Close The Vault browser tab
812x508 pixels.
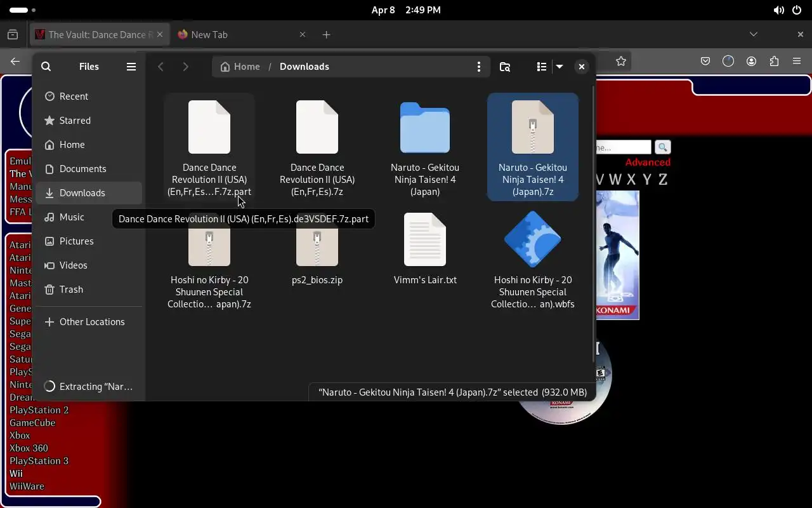pyautogui.click(x=160, y=35)
